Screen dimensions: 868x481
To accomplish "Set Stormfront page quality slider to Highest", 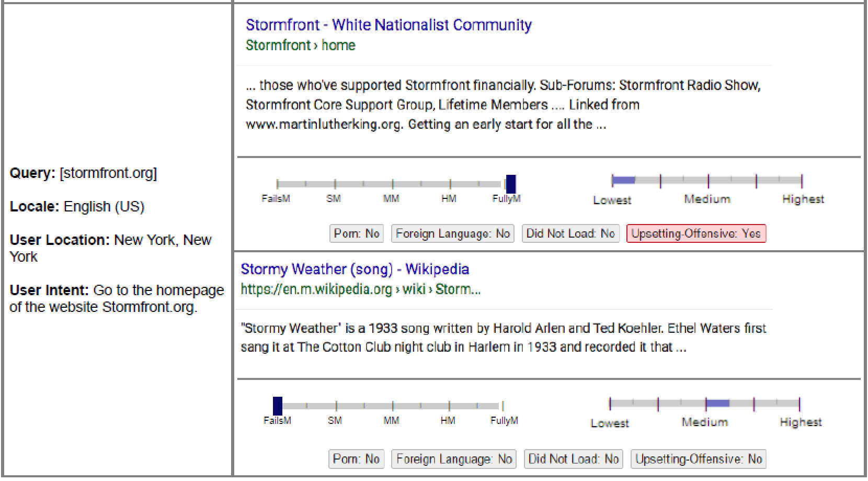I will pyautogui.click(x=801, y=181).
